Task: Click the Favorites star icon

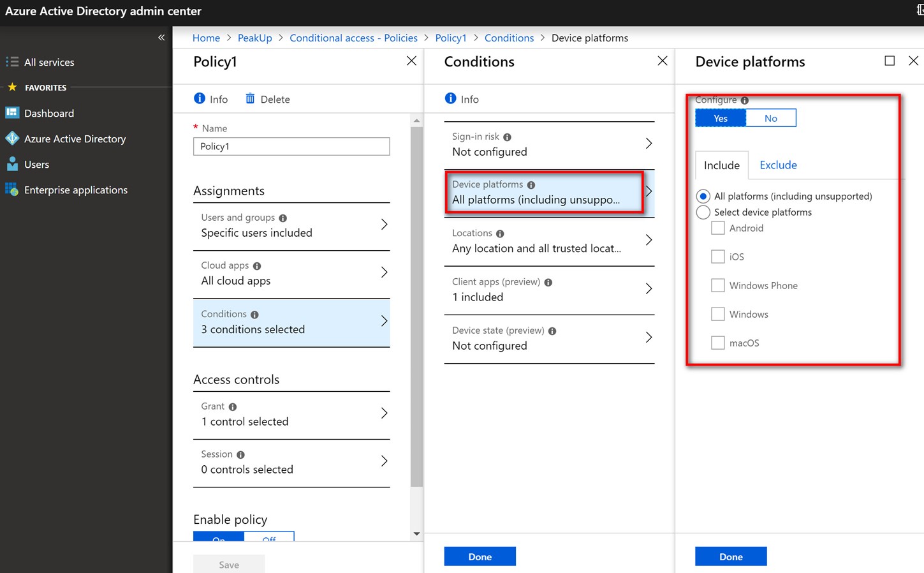Action: (11, 87)
